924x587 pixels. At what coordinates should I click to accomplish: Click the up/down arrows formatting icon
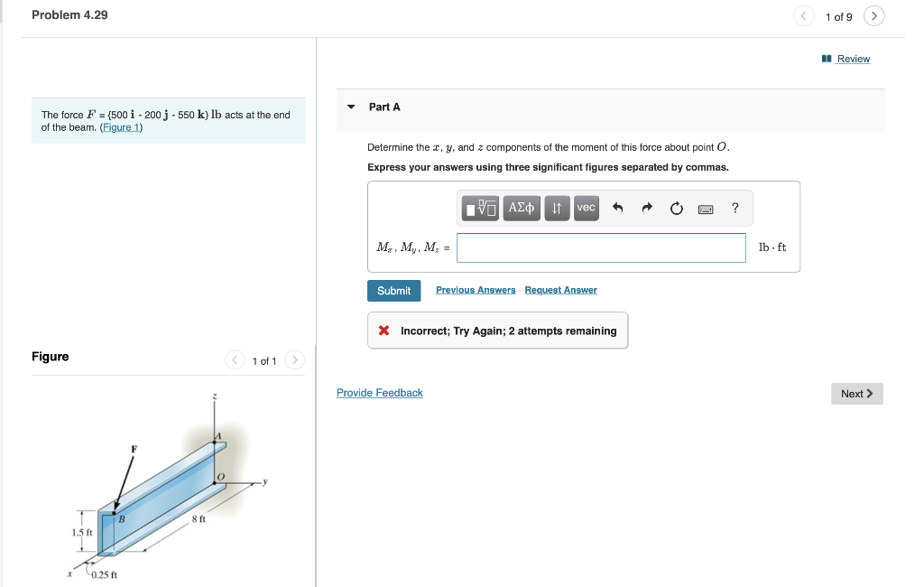[557, 208]
